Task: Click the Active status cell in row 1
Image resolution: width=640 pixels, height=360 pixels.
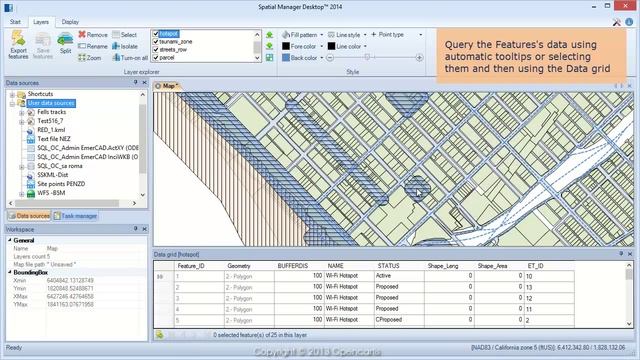Action: click(399, 276)
